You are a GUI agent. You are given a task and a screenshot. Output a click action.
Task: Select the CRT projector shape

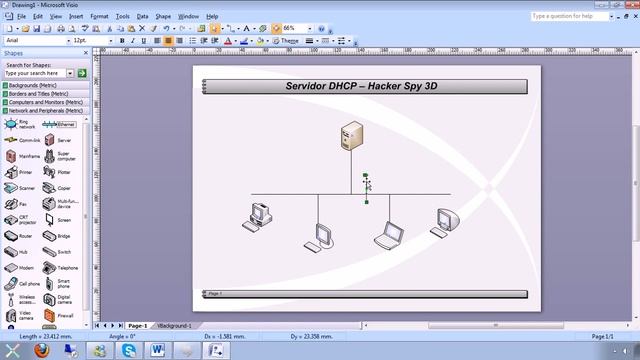[x=20, y=220]
